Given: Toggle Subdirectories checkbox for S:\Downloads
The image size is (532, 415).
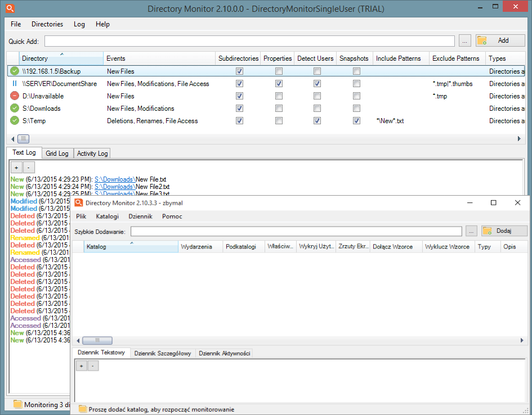Looking at the screenshot, I should click(x=239, y=109).
